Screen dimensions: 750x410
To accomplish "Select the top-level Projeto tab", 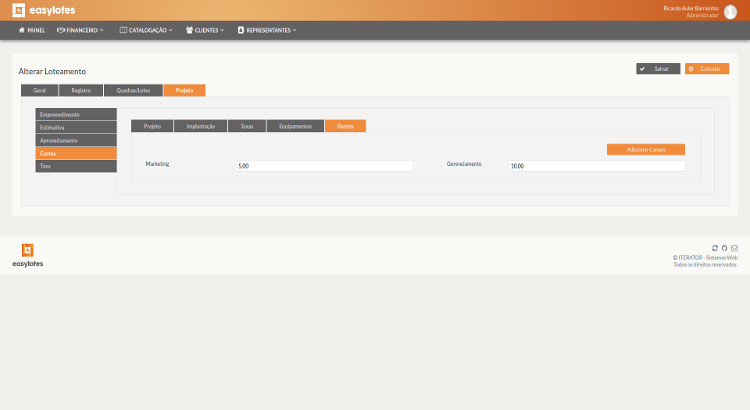I will point(184,90).
